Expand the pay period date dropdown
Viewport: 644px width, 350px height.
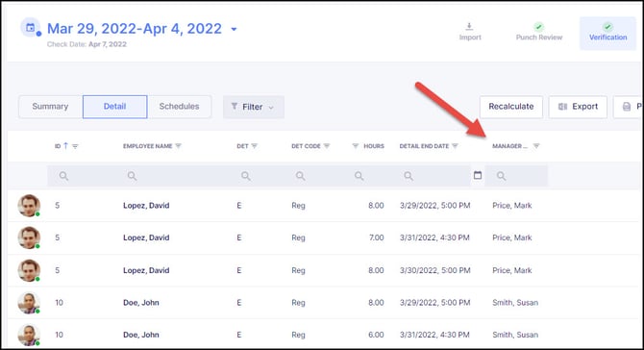[234, 29]
